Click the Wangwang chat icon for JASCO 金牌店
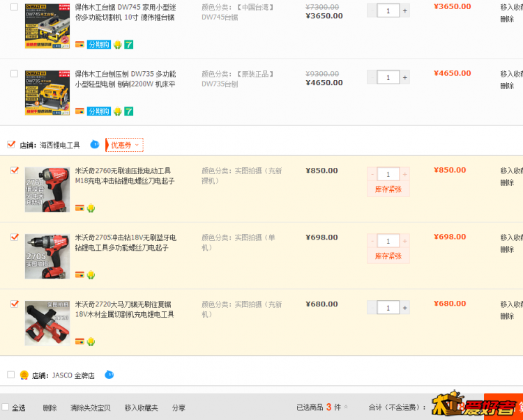 click(109, 375)
